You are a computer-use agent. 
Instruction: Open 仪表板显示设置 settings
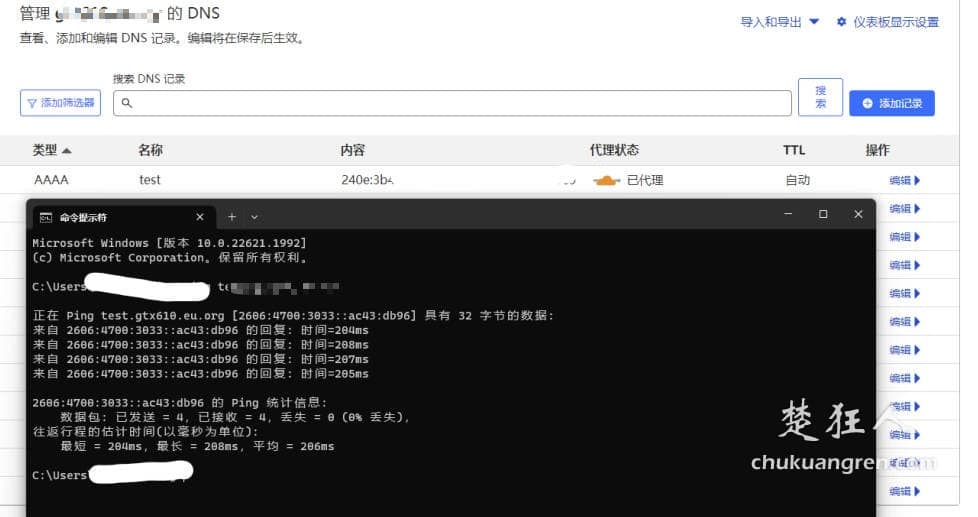[896, 22]
